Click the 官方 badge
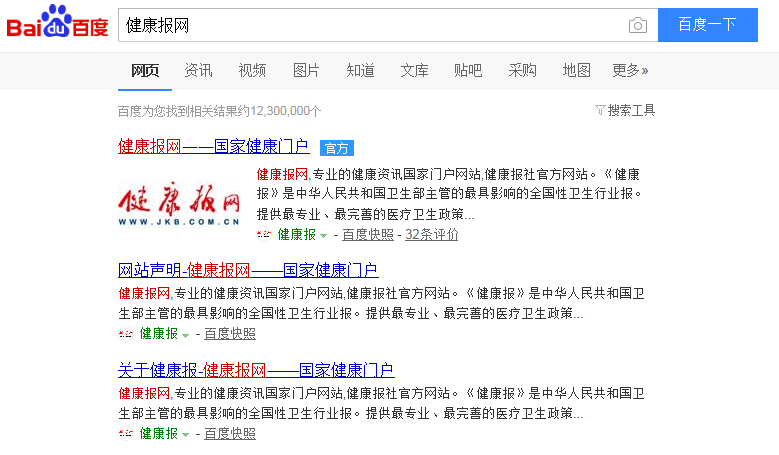 click(337, 148)
